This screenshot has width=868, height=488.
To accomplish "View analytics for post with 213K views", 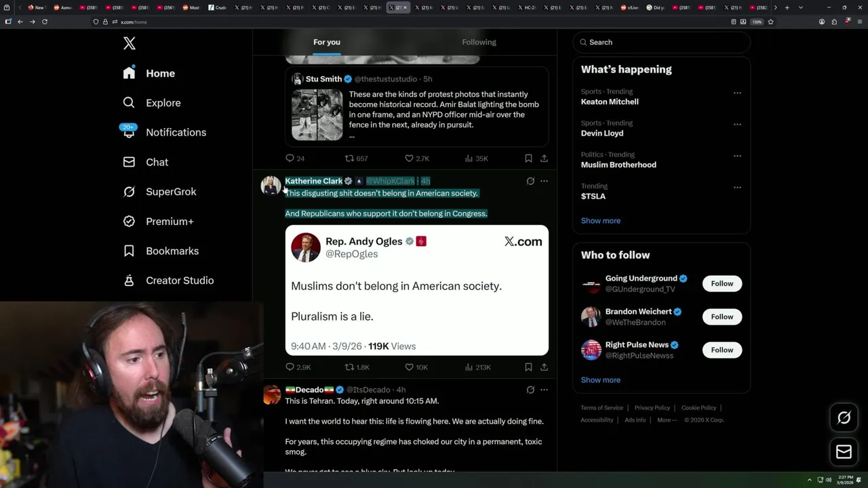I will pyautogui.click(x=477, y=367).
